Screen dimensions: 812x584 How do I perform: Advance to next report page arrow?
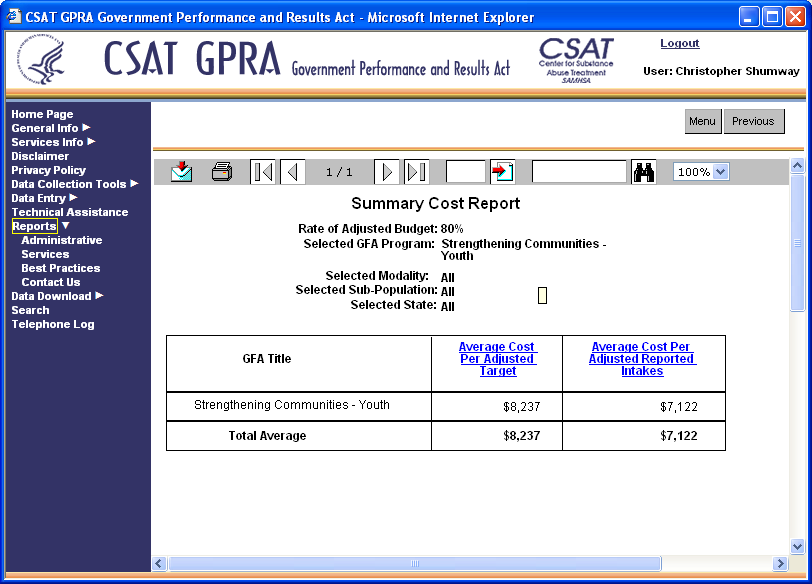pos(386,172)
